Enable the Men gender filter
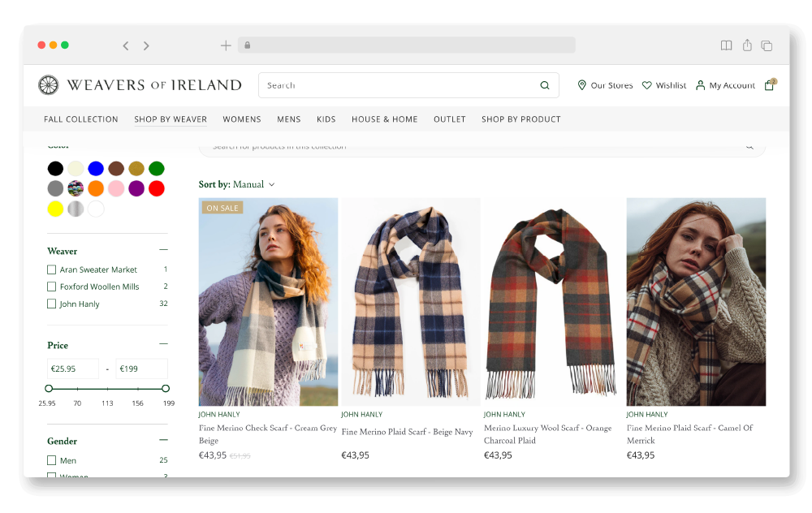The image size is (812, 513). (x=51, y=460)
